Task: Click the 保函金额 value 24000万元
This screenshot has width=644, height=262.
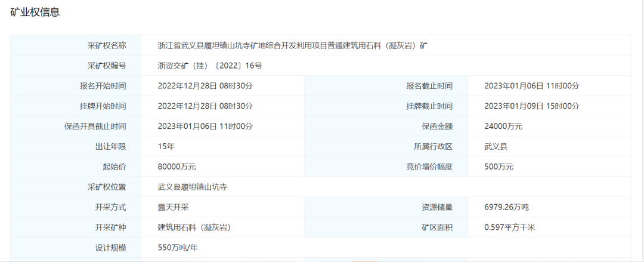Action: pyautogui.click(x=503, y=127)
